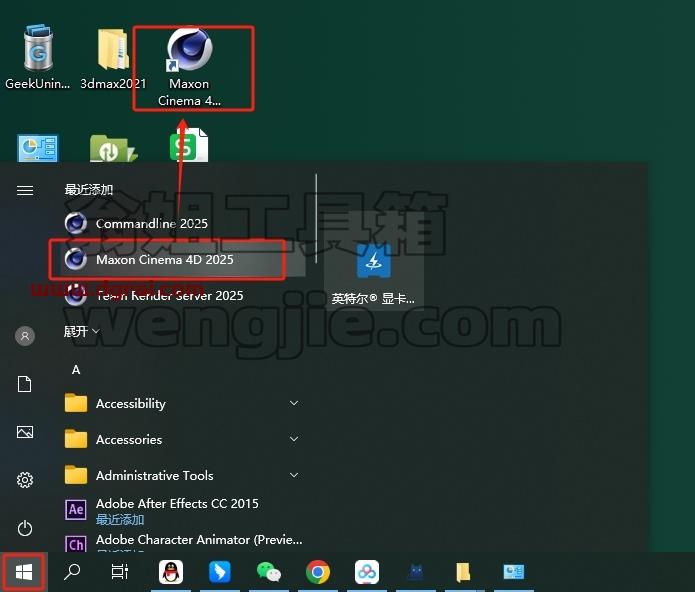Click the Administrative Tools chevron
This screenshot has height=592, width=695.
coord(294,475)
